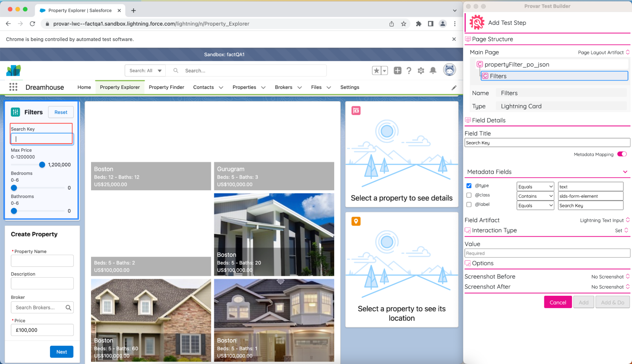The width and height of the screenshot is (632, 364).
Task: Open the favorites list dropdown arrow
Action: click(x=384, y=70)
